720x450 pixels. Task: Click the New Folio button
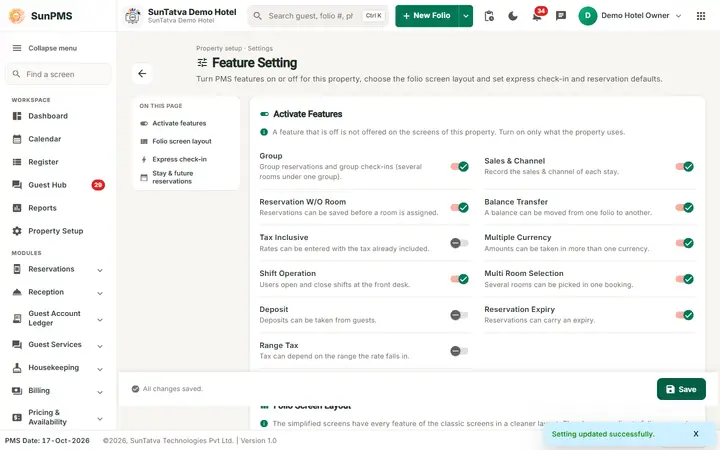(427, 16)
